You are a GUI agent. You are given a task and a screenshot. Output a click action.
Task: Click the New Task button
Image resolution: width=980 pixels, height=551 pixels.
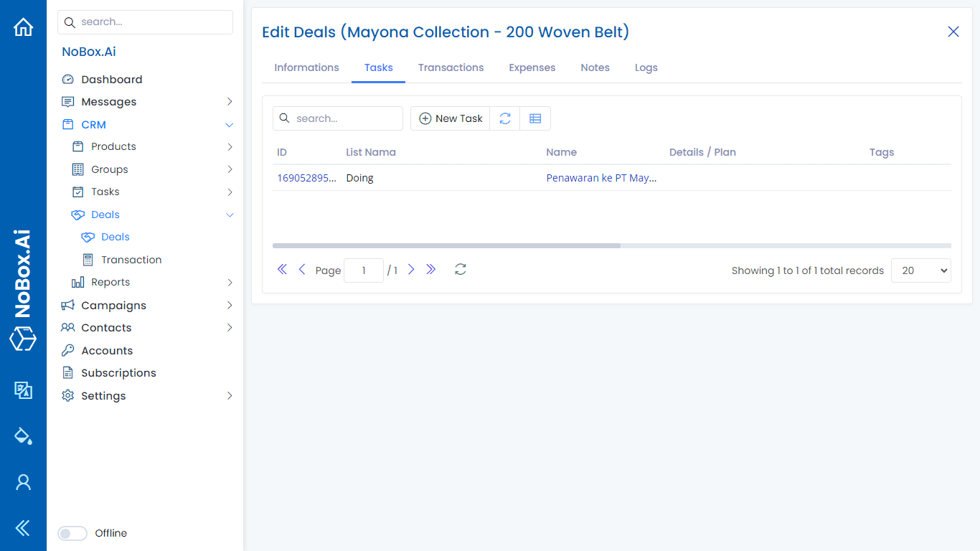pyautogui.click(x=451, y=118)
